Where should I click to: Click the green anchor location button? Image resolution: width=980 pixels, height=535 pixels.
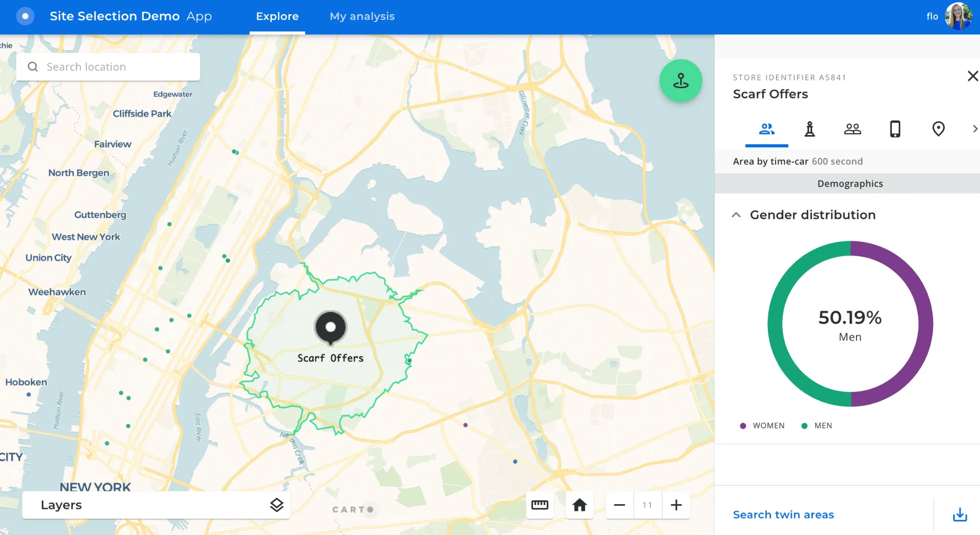point(680,81)
